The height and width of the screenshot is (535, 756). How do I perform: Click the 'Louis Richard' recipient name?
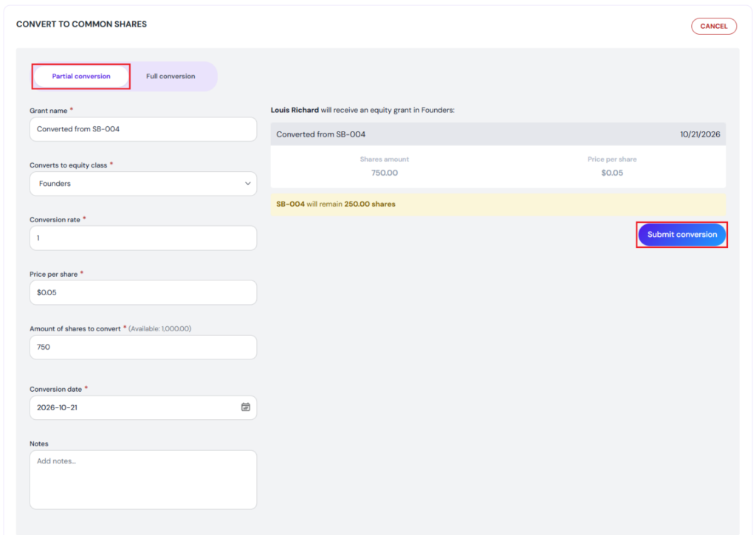[x=295, y=110]
